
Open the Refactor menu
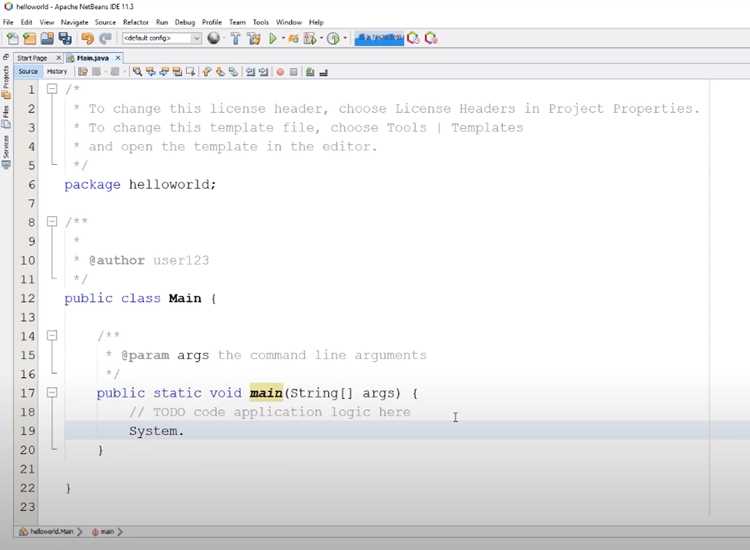click(x=135, y=22)
